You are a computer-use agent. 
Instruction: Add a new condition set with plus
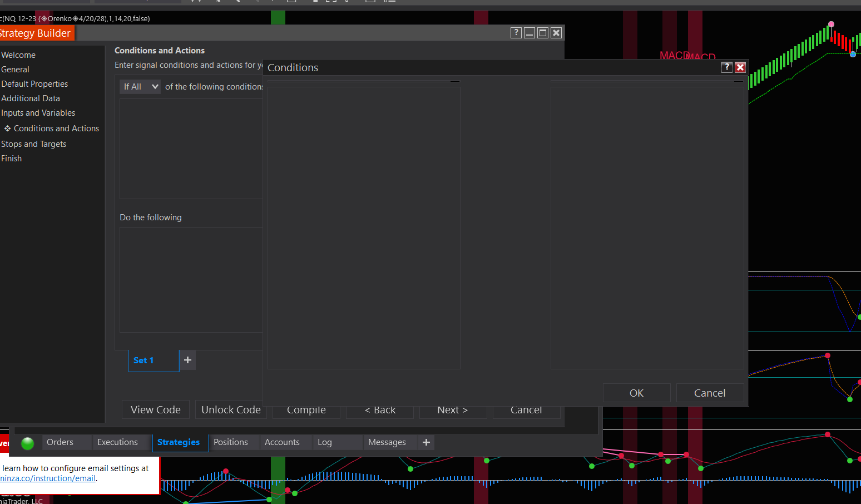(188, 360)
